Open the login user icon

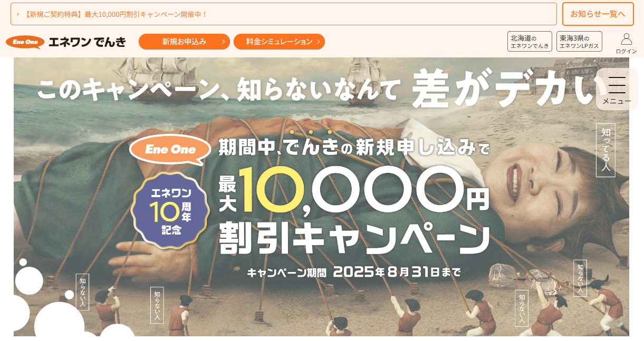[626, 39]
